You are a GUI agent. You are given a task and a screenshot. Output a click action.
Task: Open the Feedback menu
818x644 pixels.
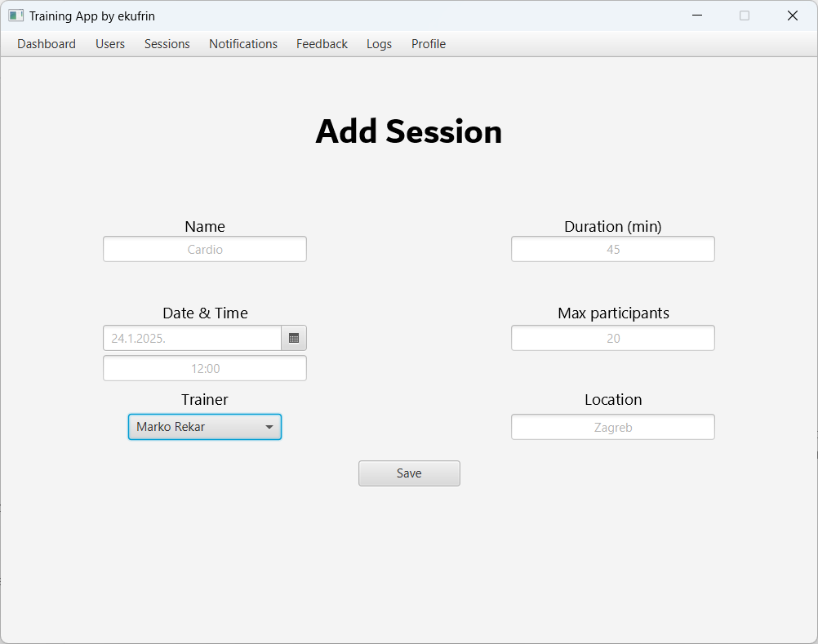click(x=322, y=44)
